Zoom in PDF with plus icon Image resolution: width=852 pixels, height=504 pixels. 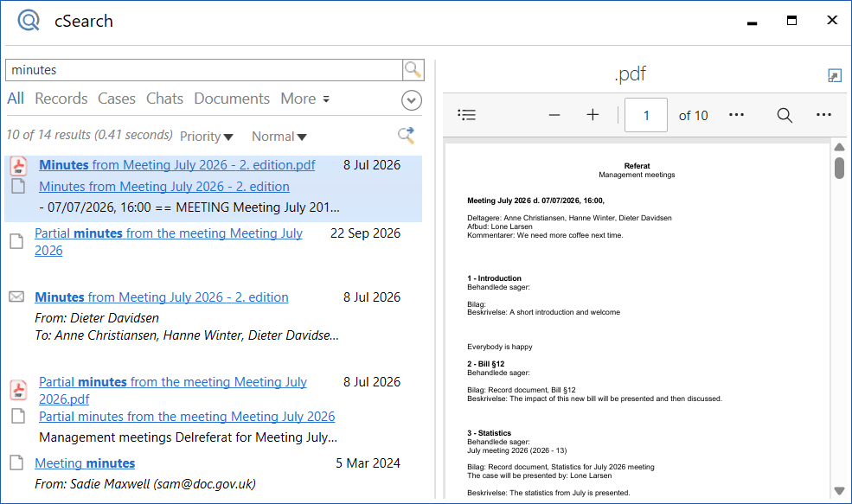click(593, 115)
